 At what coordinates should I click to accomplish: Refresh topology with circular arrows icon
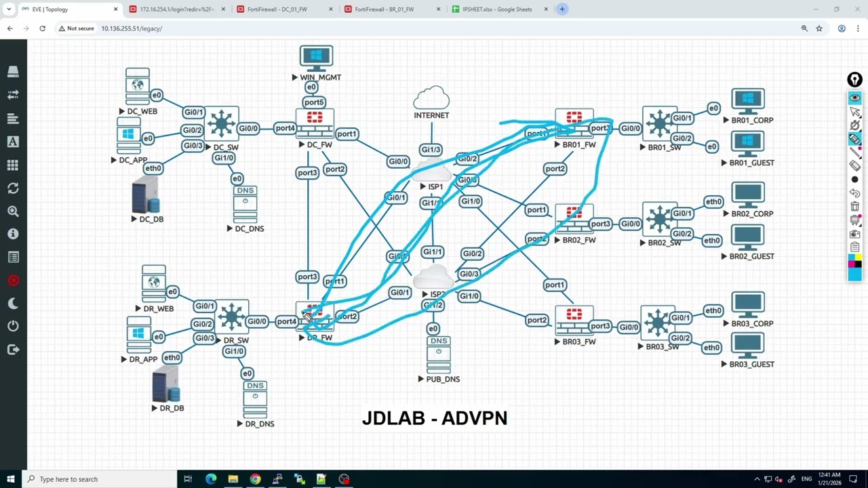(13, 188)
